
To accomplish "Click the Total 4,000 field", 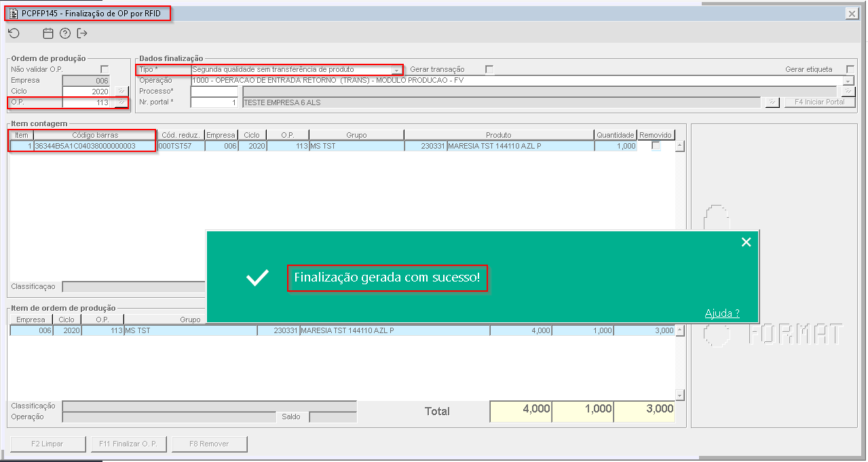I will [521, 411].
